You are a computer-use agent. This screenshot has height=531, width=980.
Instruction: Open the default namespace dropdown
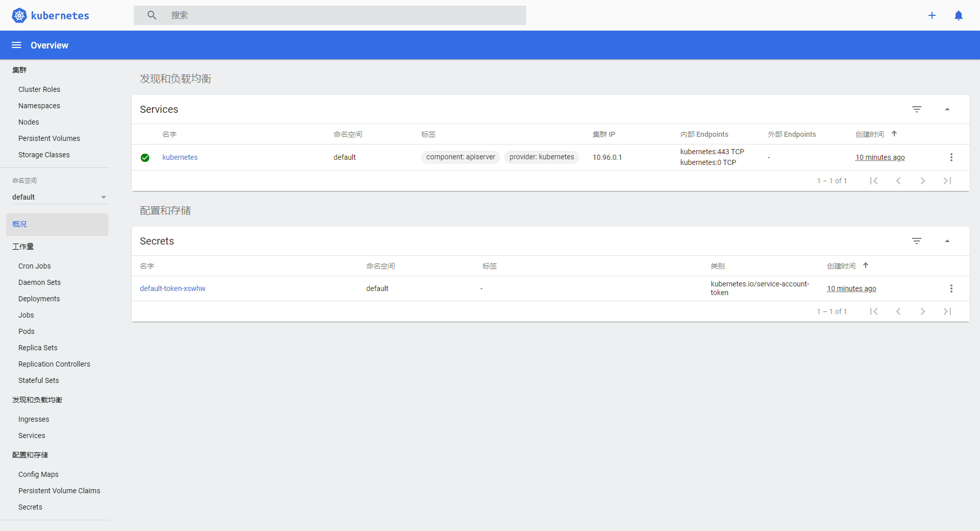[x=60, y=197]
